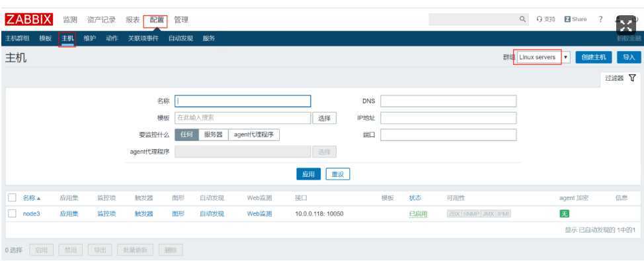Click the Share icon
The height and width of the screenshot is (261, 644).
pos(567,19)
